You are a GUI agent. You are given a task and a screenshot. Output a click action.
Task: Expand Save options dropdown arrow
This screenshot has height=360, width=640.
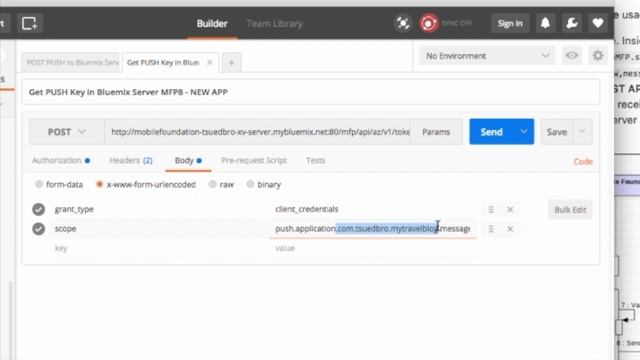pyautogui.click(x=582, y=131)
